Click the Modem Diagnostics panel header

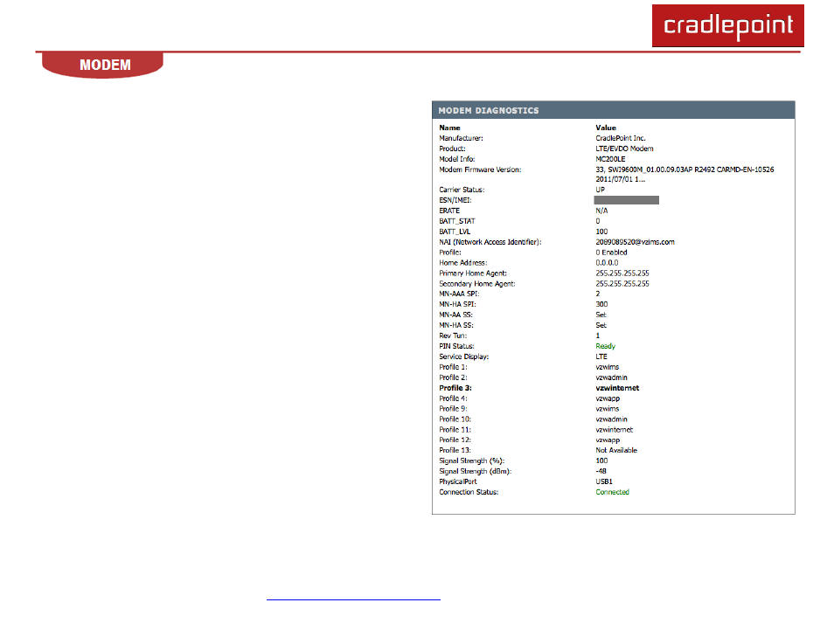614,110
